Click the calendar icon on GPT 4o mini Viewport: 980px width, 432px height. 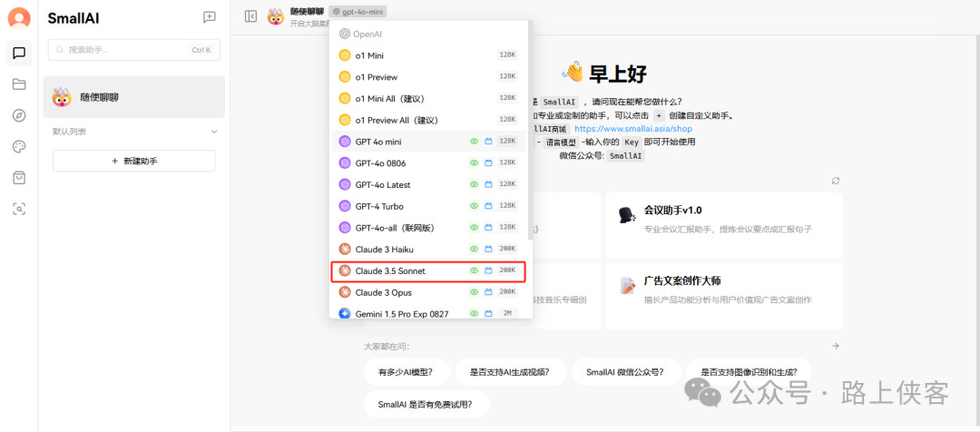489,142
